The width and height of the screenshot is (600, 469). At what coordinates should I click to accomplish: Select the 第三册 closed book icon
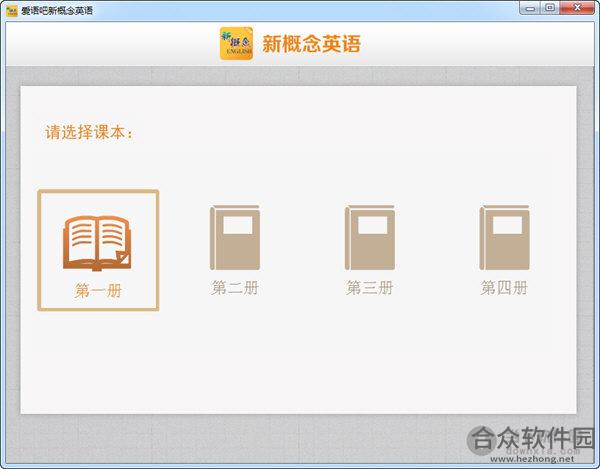coord(370,238)
